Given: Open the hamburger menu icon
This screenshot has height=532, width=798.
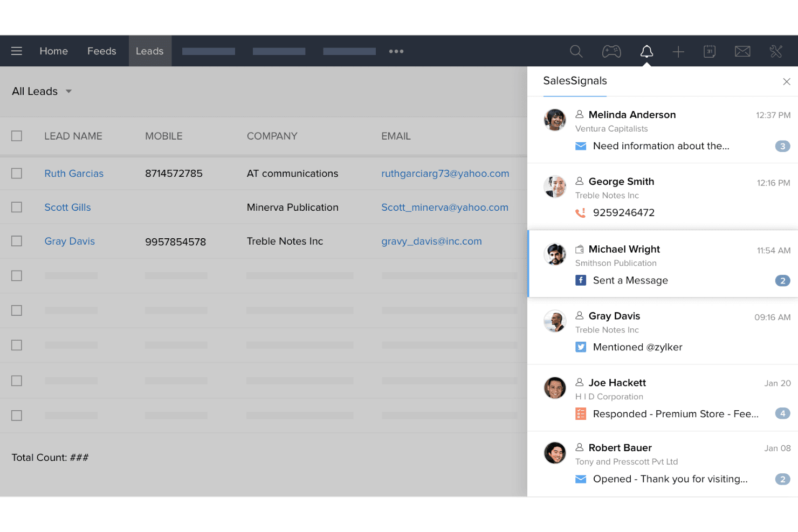Looking at the screenshot, I should pyautogui.click(x=17, y=51).
